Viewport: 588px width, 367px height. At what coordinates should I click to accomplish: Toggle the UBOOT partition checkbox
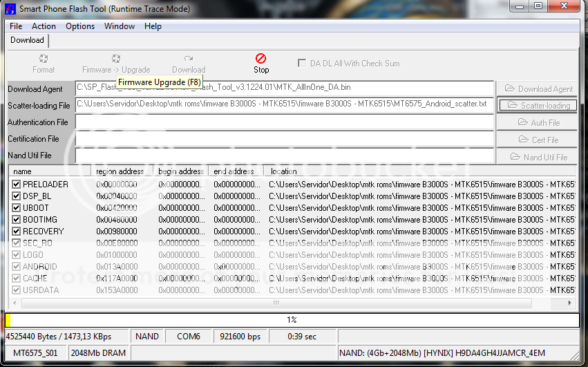pyautogui.click(x=17, y=208)
